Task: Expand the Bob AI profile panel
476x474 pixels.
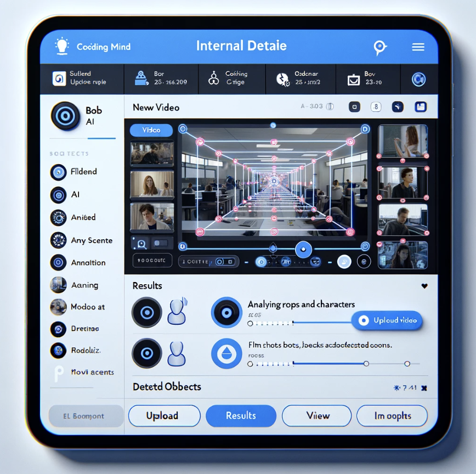Action: point(65,116)
